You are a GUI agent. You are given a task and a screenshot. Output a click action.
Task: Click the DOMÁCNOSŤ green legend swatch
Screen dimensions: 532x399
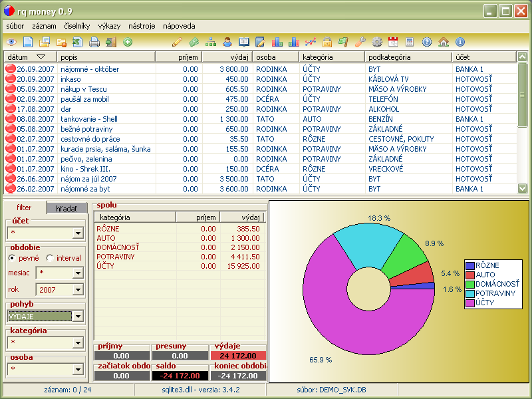pos(470,285)
